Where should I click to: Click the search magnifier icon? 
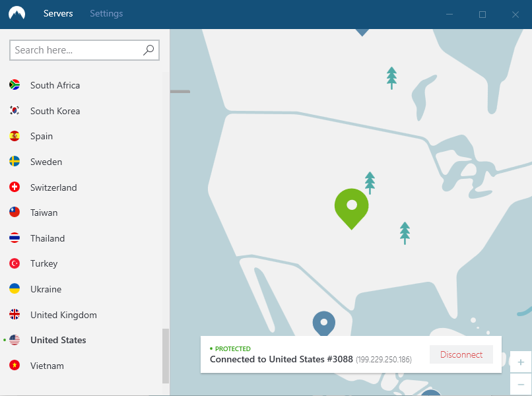[x=149, y=50]
